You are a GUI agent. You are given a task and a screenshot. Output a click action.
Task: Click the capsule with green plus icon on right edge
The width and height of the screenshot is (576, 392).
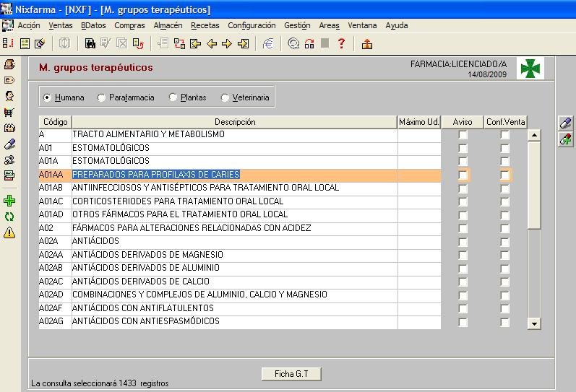pyautogui.click(x=566, y=139)
